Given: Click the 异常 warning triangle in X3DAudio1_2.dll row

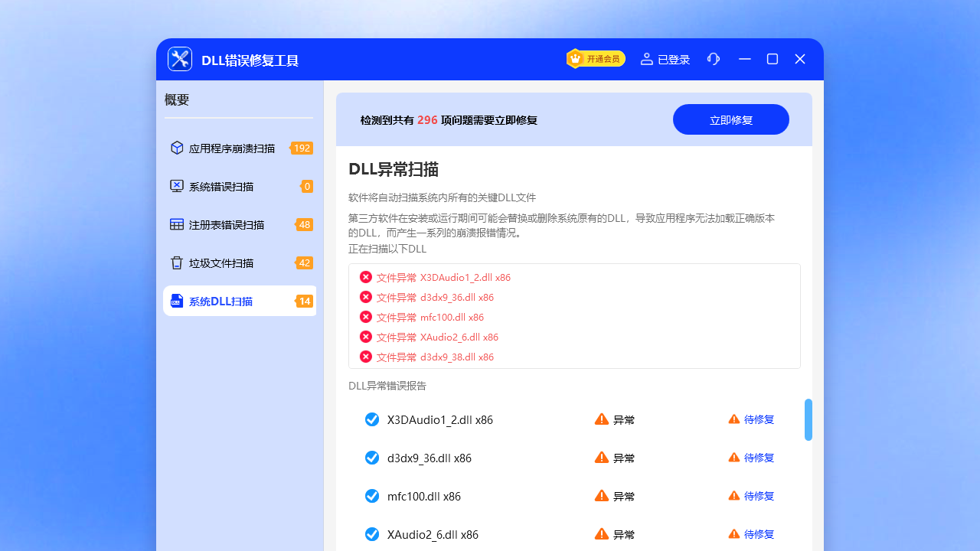Looking at the screenshot, I should (602, 419).
